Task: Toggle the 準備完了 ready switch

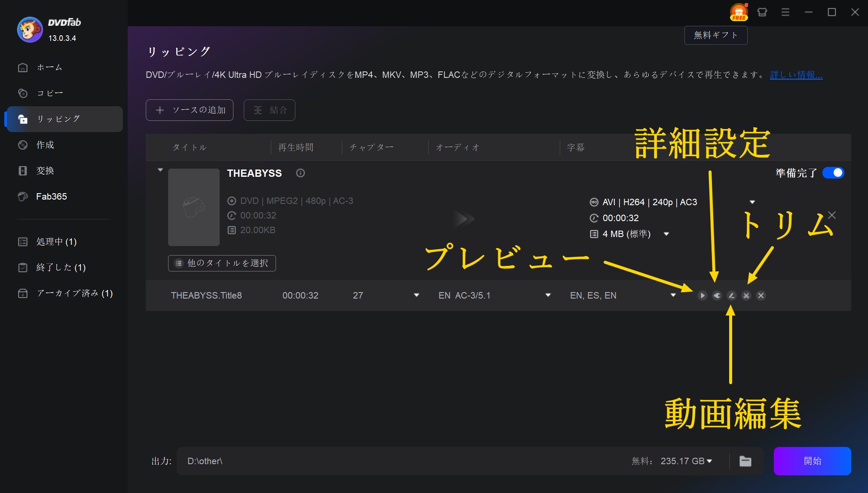Action: (x=833, y=173)
